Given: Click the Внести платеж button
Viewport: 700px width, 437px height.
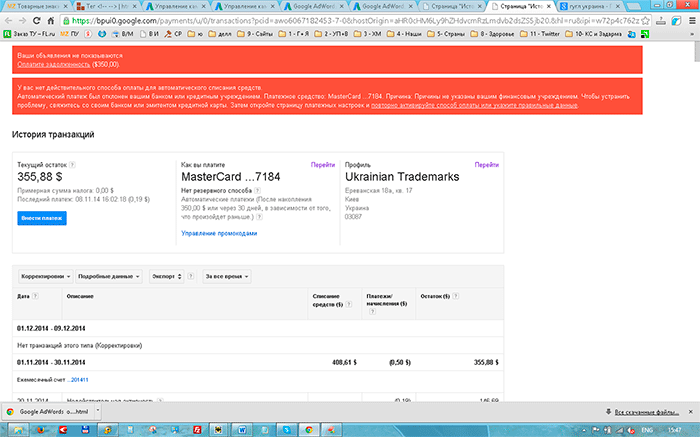Looking at the screenshot, I should pos(42,219).
